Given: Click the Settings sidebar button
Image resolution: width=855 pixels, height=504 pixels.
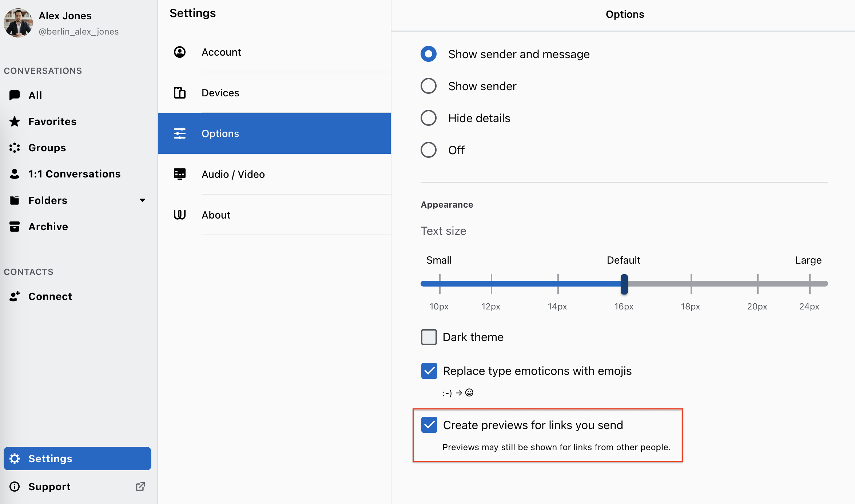Looking at the screenshot, I should coord(77,459).
